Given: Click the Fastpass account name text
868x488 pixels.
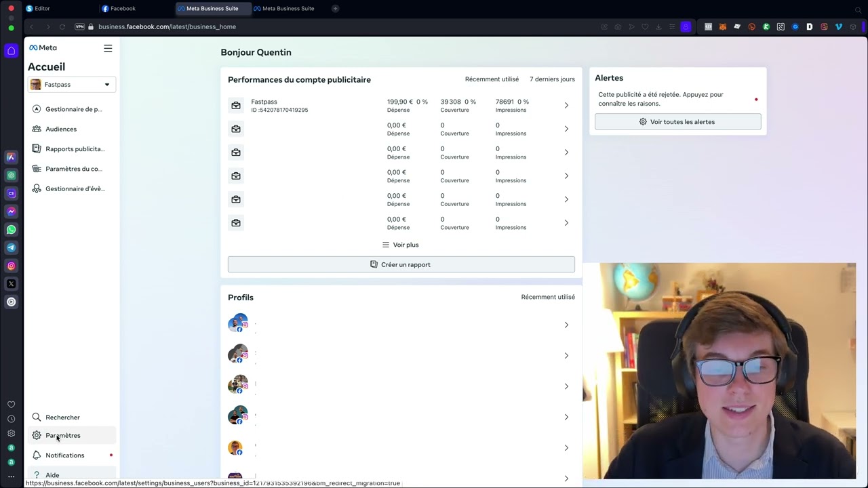Looking at the screenshot, I should [264, 102].
